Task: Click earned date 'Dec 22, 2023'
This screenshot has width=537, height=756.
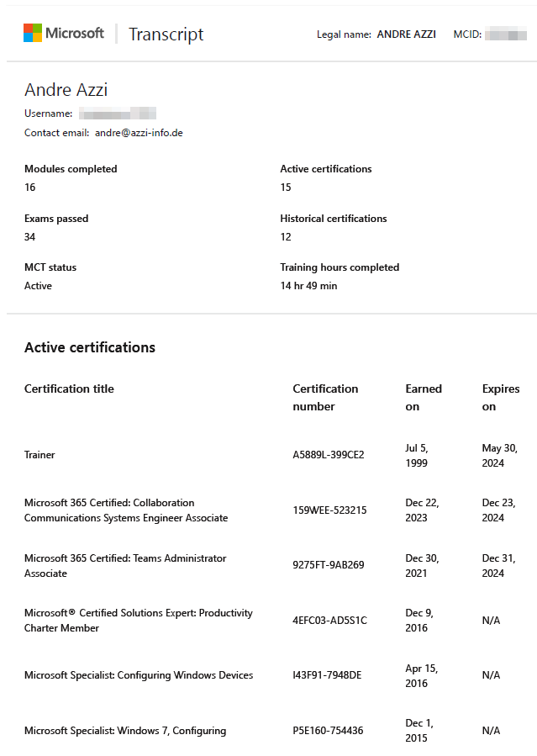Action: click(x=422, y=510)
